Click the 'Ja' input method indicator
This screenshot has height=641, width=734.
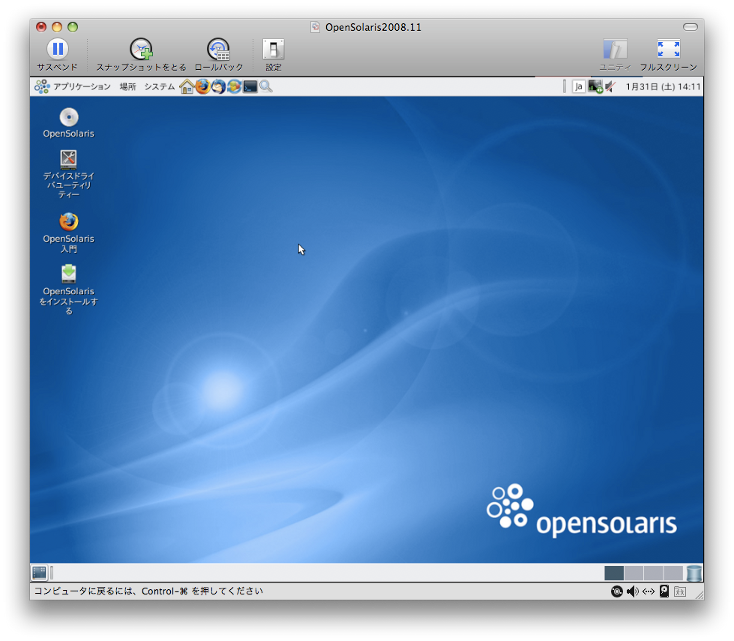[579, 87]
